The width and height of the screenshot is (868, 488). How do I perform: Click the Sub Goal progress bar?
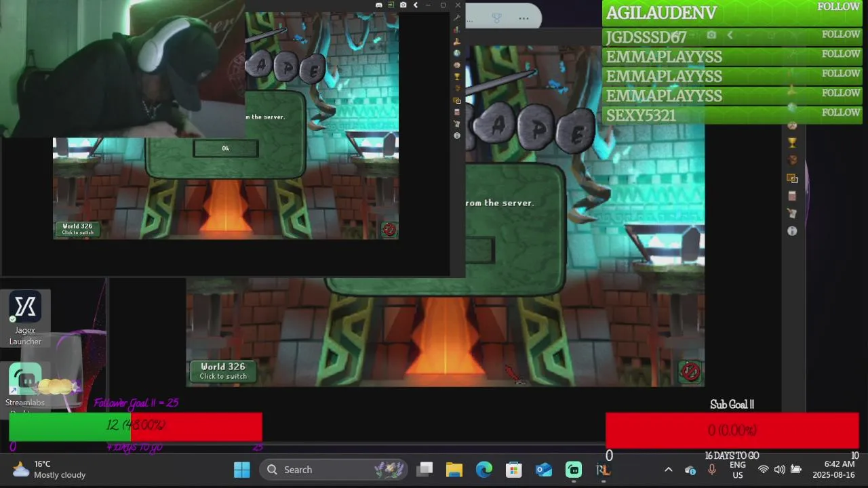click(x=732, y=430)
